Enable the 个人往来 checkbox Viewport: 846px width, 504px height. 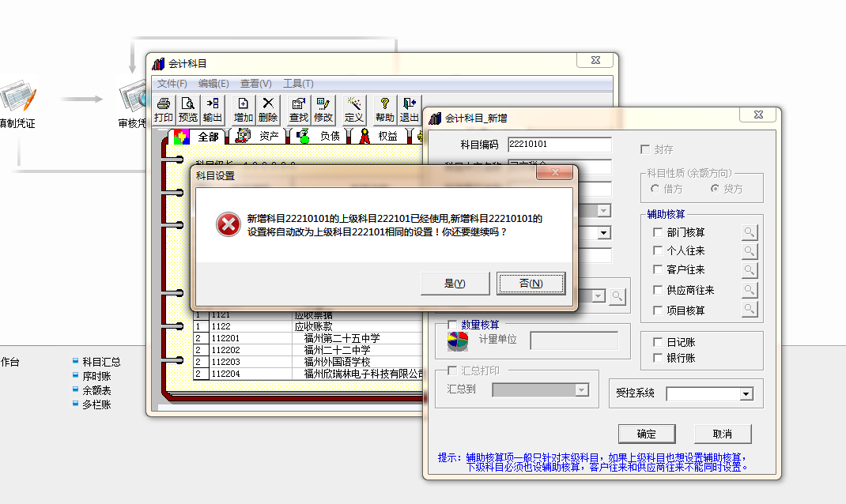click(x=658, y=250)
